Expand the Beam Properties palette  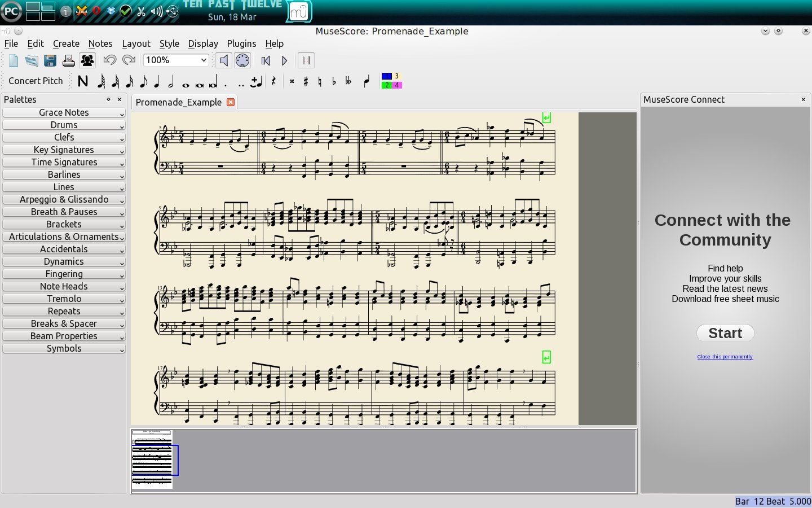pos(64,336)
